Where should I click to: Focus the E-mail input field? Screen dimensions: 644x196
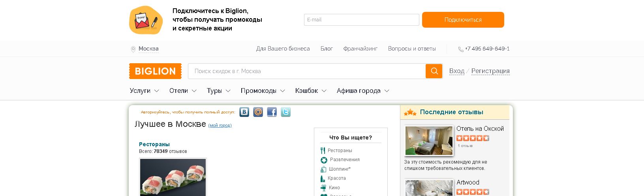tap(362, 20)
